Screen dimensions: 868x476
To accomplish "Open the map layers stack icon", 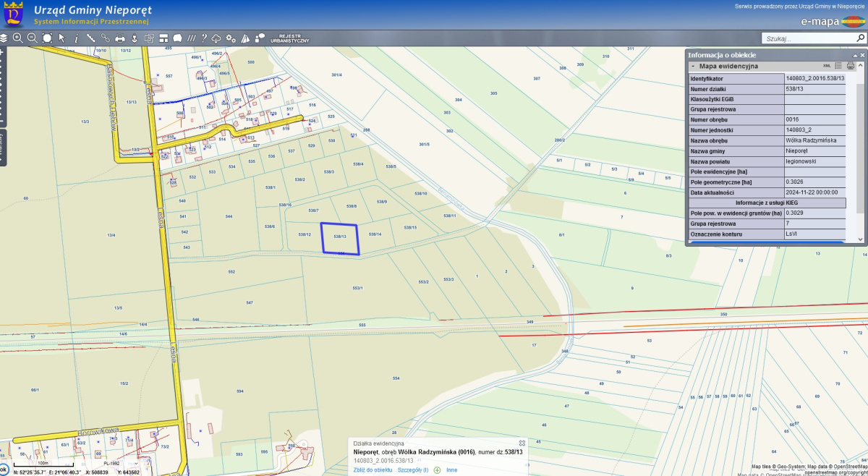I will tap(4, 38).
